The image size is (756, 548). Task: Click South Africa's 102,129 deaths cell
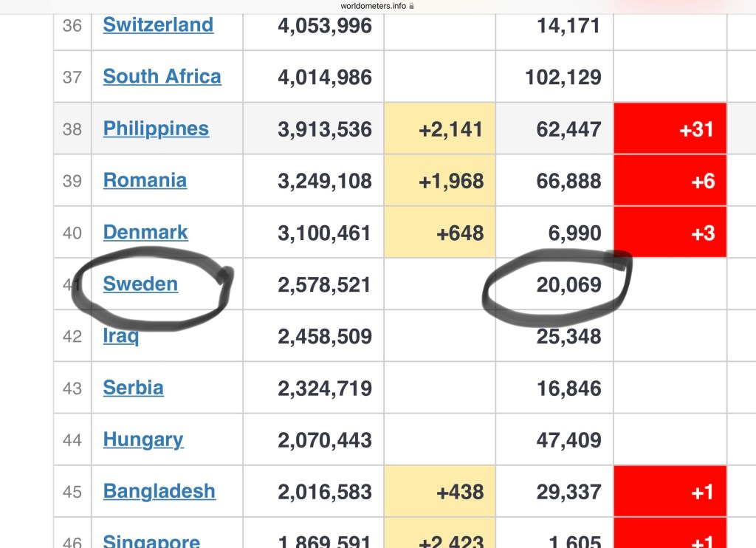pyautogui.click(x=563, y=78)
